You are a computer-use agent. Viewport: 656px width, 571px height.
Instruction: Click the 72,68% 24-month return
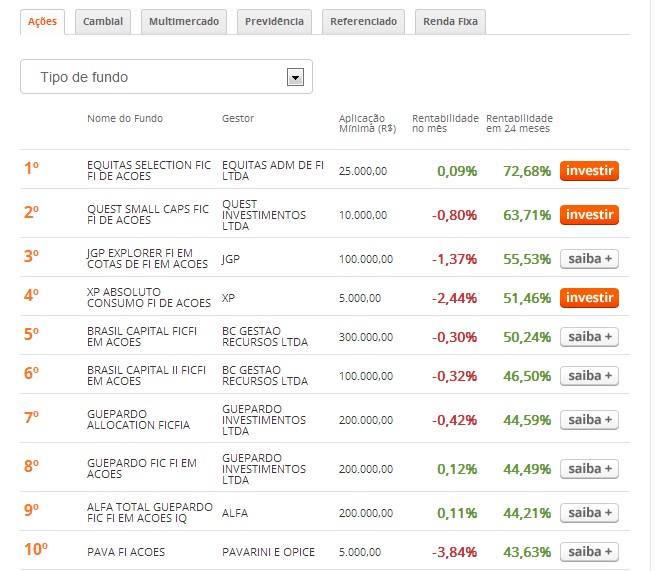coord(527,171)
